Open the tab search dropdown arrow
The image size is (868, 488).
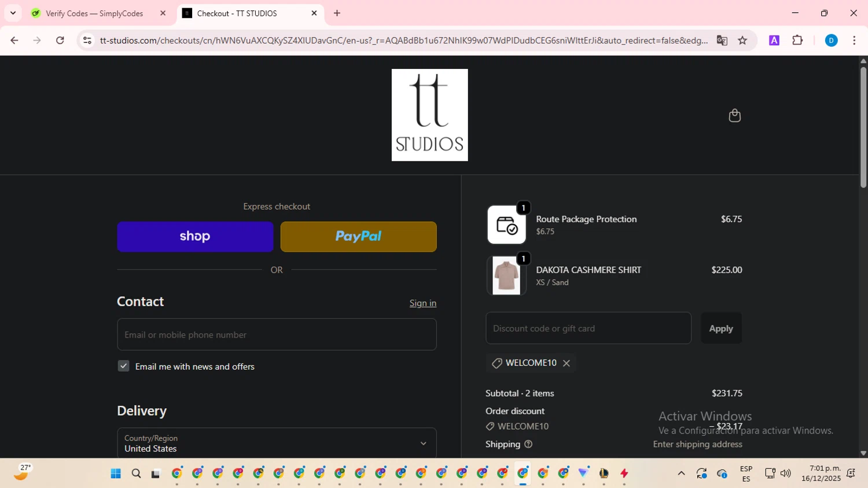pyautogui.click(x=13, y=13)
